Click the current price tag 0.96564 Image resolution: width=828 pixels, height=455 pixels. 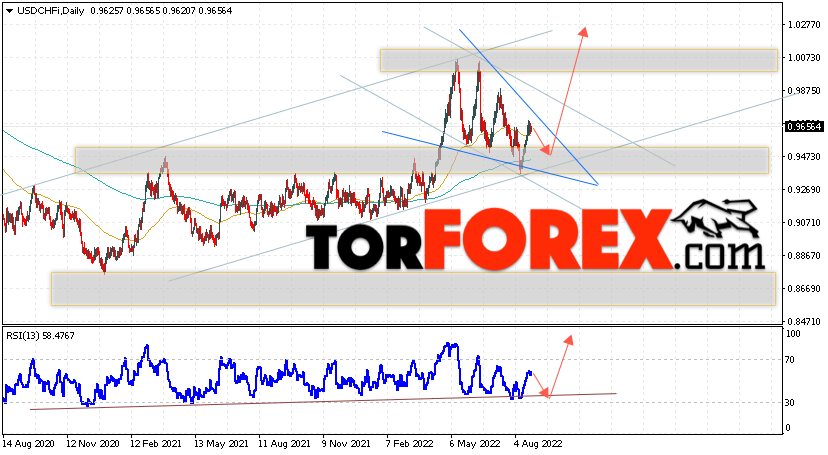click(x=804, y=127)
